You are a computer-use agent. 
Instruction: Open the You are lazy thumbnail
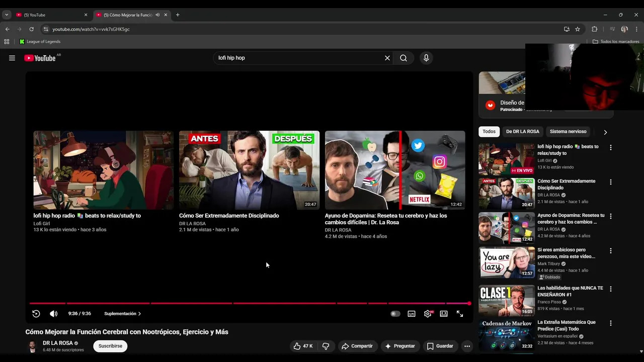click(507, 262)
